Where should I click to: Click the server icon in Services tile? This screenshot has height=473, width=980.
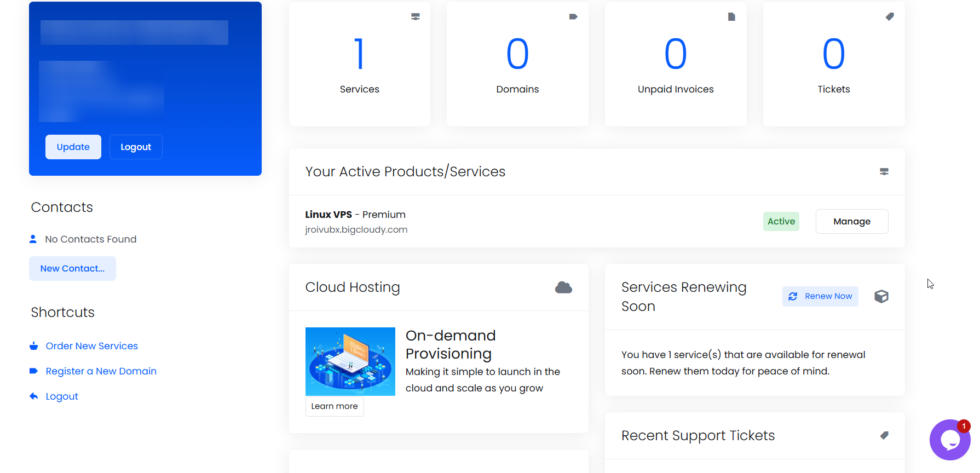coord(416,17)
